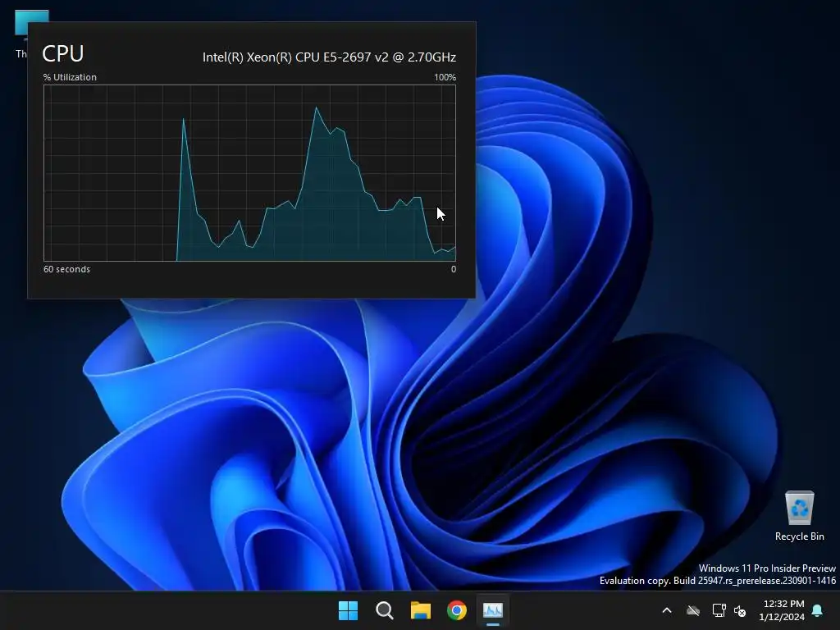The width and height of the screenshot is (840, 630).
Task: Click the '% Utilization' label
Action: 70,77
